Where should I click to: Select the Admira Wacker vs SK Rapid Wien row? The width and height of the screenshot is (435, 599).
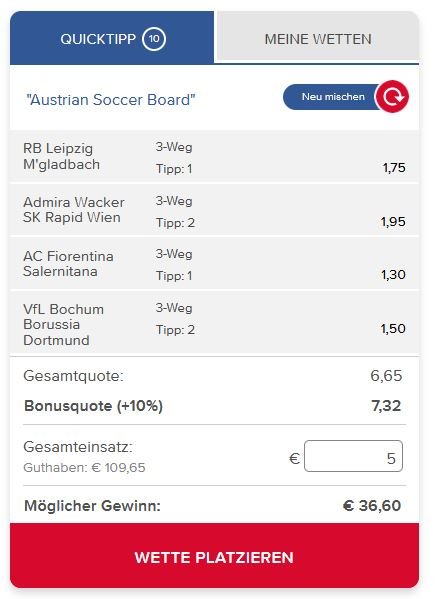coord(215,210)
